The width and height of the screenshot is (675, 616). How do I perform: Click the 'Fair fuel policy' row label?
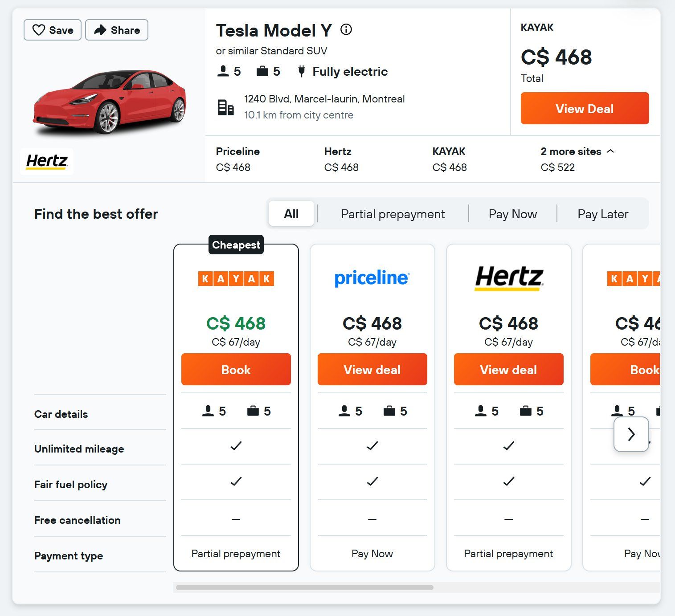[x=71, y=485]
